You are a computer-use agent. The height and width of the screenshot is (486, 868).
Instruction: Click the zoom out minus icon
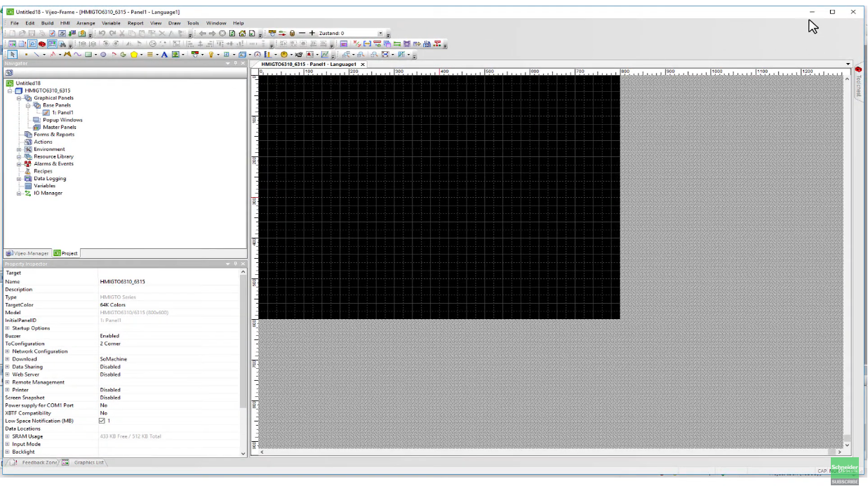302,33
